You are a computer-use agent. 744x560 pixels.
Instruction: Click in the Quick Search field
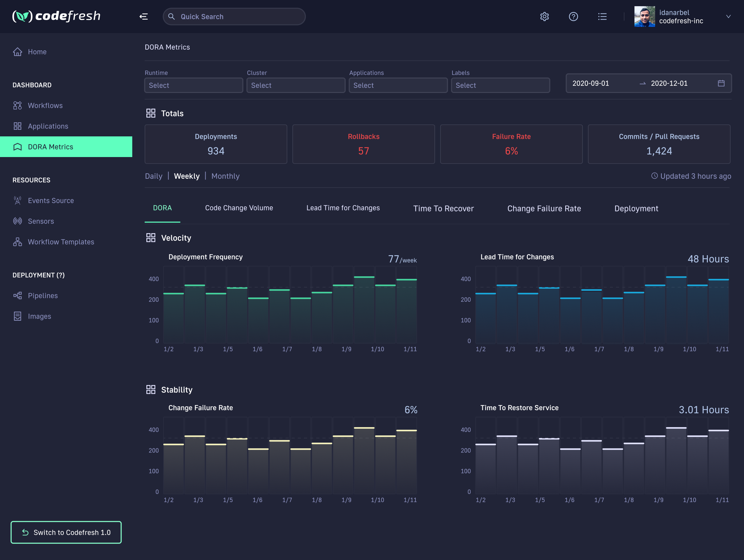click(x=234, y=17)
